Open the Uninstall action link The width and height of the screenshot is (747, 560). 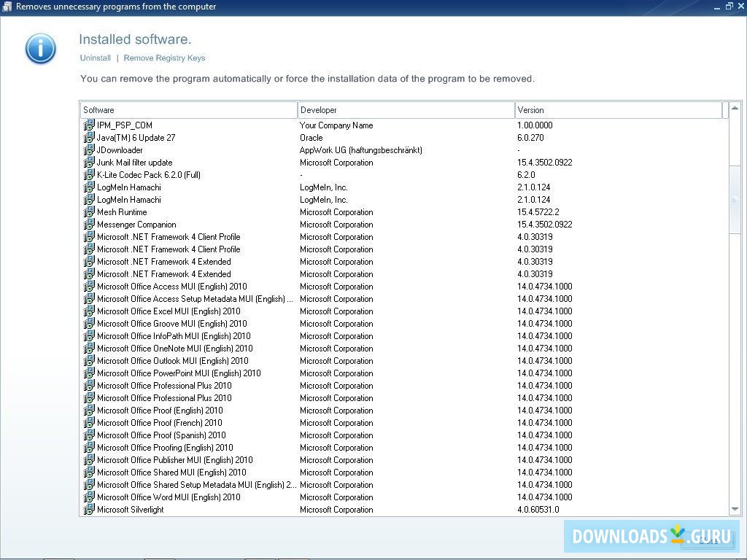(x=95, y=58)
